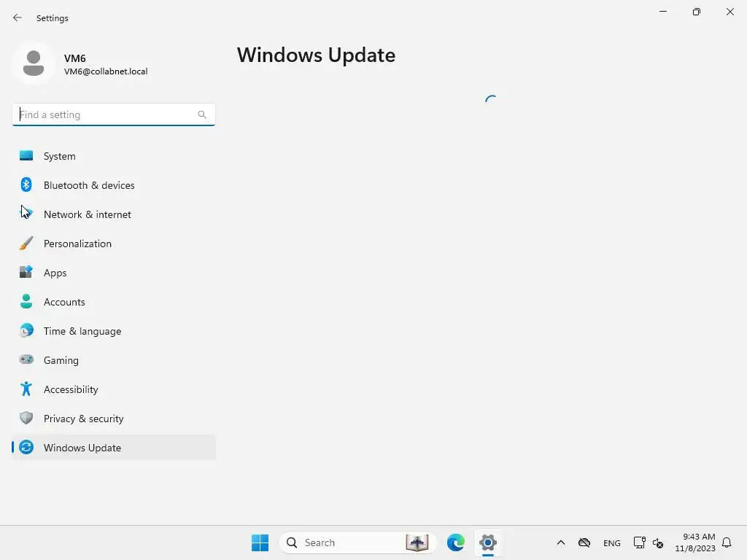Click the muted volume tray icon
747x560 pixels.
(658, 542)
